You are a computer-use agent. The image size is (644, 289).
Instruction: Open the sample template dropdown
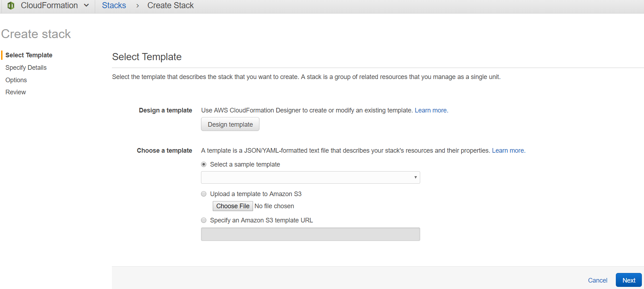(x=310, y=177)
